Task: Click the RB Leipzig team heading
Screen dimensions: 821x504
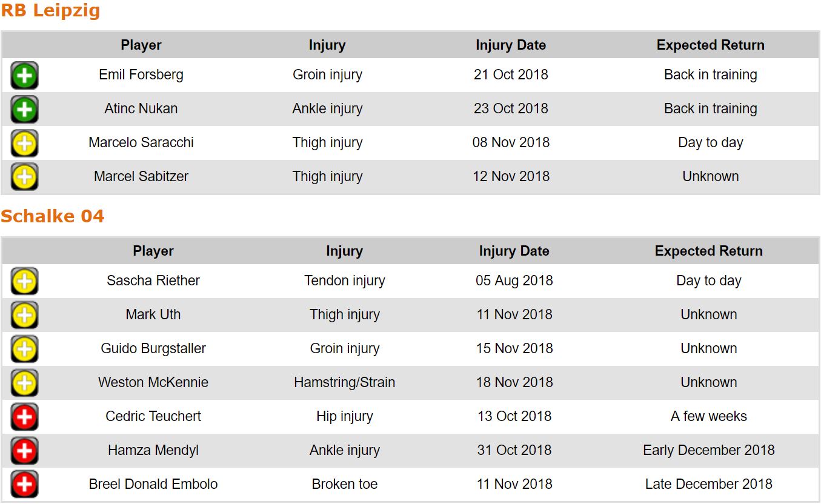Action: click(x=50, y=11)
